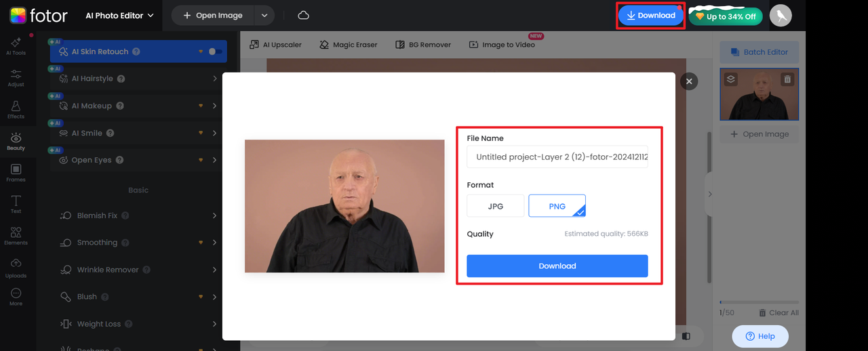The height and width of the screenshot is (351, 868).
Task: Click Wrinkle Remover help icon
Action: pyautogui.click(x=146, y=270)
